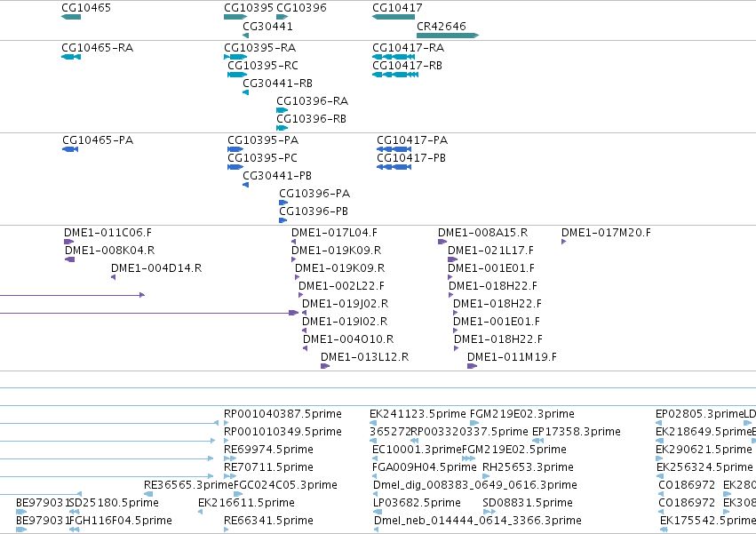Click clone label DME1-017M20.F

pyautogui.click(x=607, y=233)
